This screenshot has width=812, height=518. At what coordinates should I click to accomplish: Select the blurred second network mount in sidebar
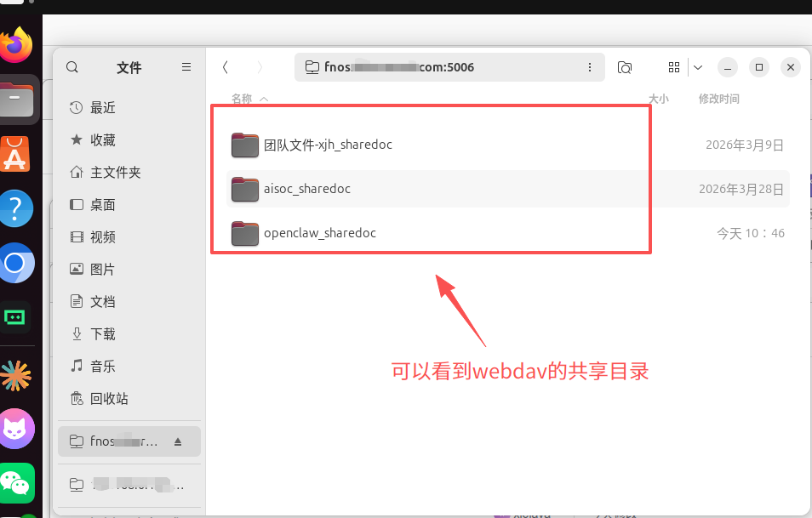coord(129,485)
